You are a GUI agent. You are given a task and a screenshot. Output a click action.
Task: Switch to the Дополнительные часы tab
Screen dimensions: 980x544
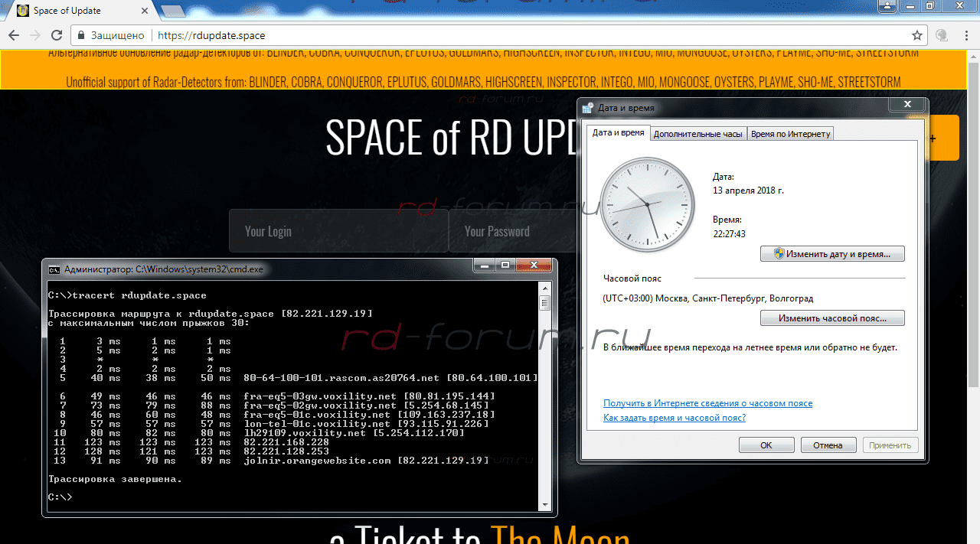pyautogui.click(x=697, y=134)
